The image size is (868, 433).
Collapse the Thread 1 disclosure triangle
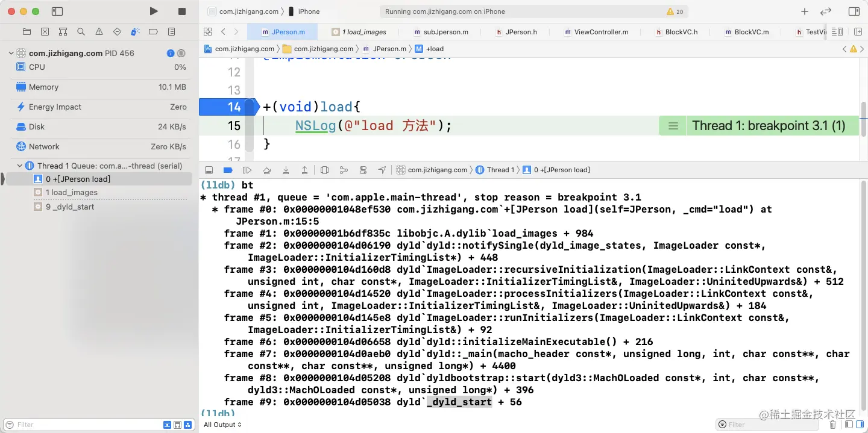[19, 166]
